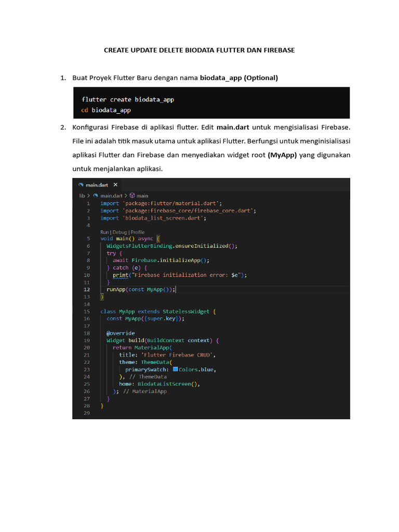The image size is (399, 532).
Task: Click 'try {' code line
Action: pyautogui.click(x=114, y=253)
